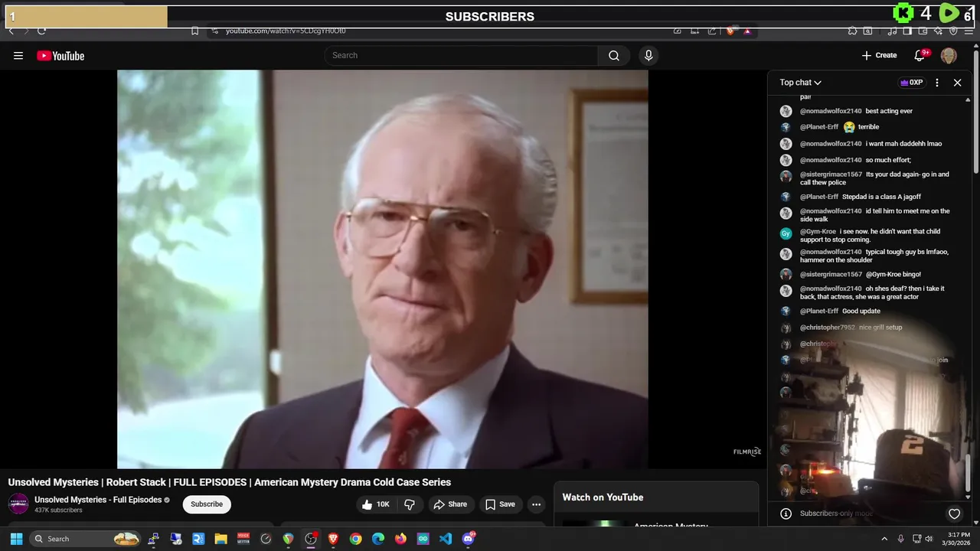Select the browser address bar URL

pyautogui.click(x=286, y=31)
